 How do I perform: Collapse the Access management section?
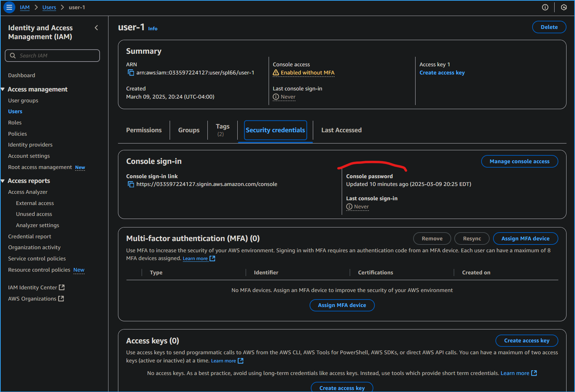3,89
